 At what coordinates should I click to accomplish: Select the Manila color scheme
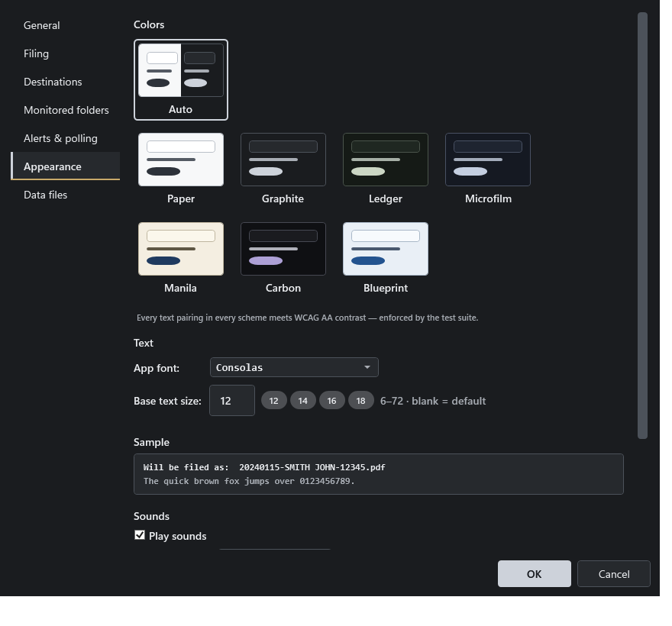point(180,258)
